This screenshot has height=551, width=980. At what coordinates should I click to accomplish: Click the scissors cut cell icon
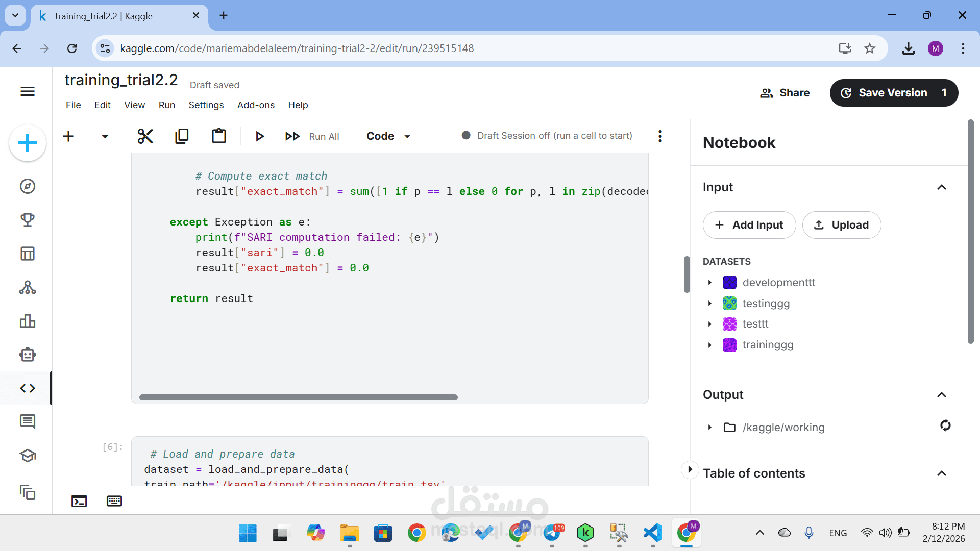145,136
